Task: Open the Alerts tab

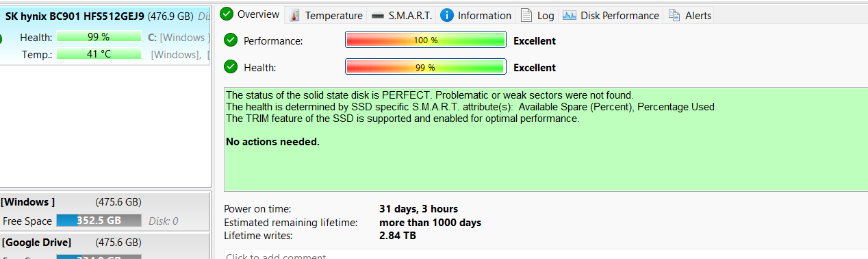Action: (690, 15)
